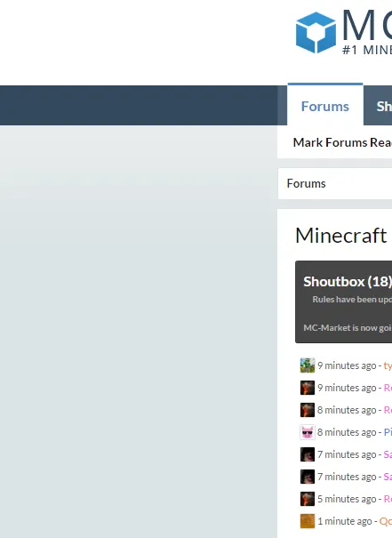Click avatar of first 7 minutes ago shout
Screen dimensions: 392x538
tap(308, 454)
